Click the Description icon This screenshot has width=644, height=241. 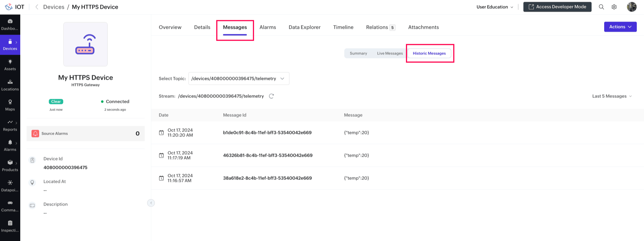pyautogui.click(x=32, y=205)
